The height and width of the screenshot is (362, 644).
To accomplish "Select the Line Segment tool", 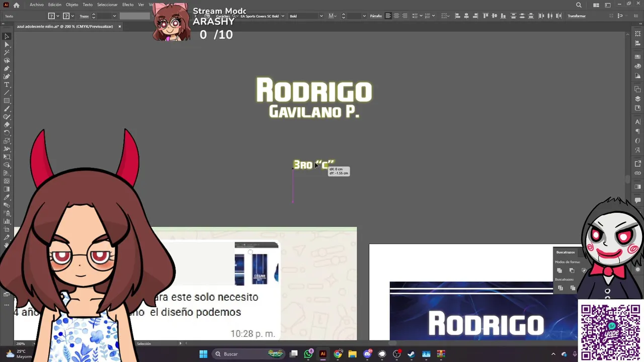I will click(7, 93).
